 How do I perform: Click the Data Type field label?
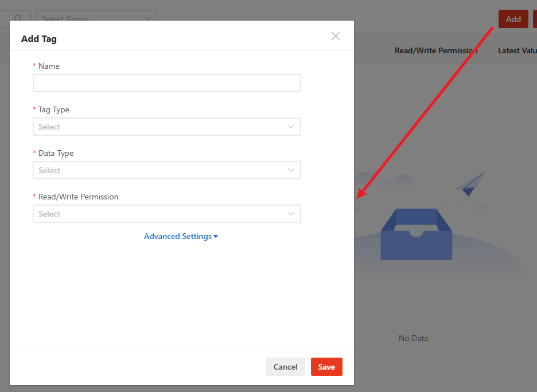pos(56,153)
